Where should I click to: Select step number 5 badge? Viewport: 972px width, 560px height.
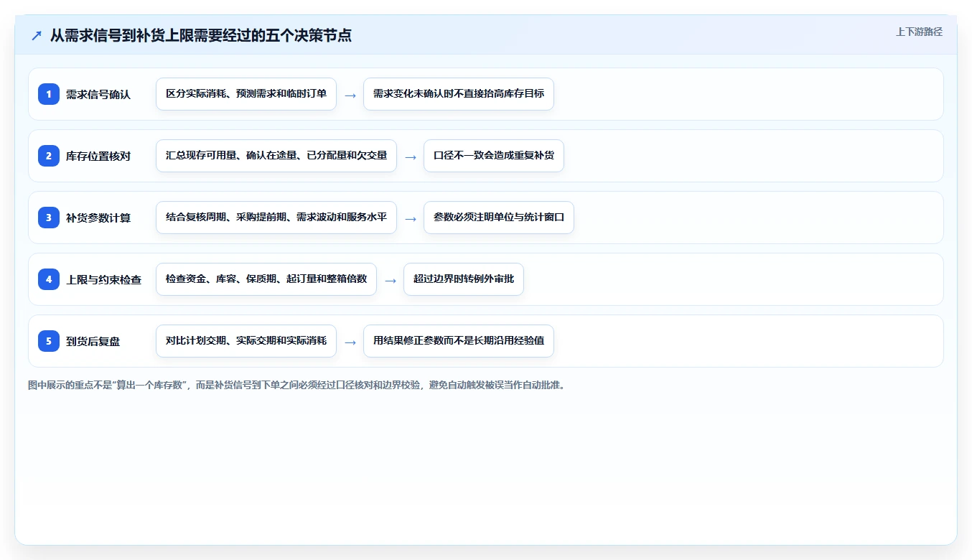click(49, 341)
